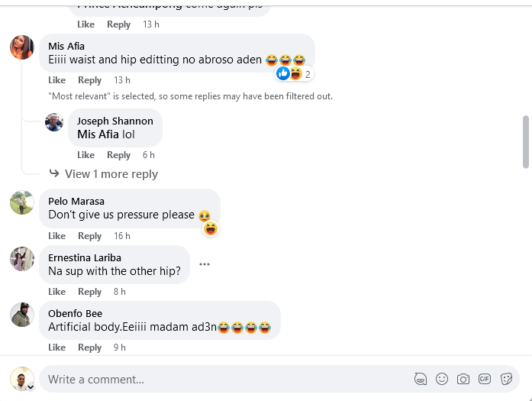Image resolution: width=532 pixels, height=401 pixels.
Task: View reactions on Mis Afia's comment
Action: point(294,74)
